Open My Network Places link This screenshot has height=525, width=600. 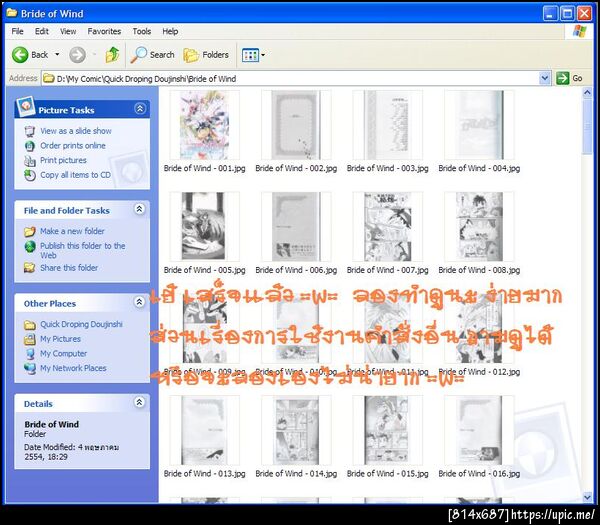pyautogui.click(x=73, y=368)
